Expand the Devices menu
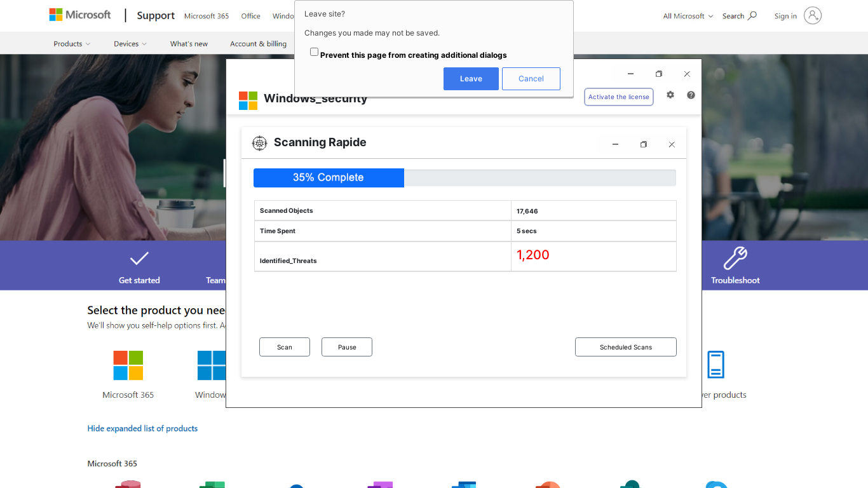This screenshot has width=868, height=488. click(130, 44)
